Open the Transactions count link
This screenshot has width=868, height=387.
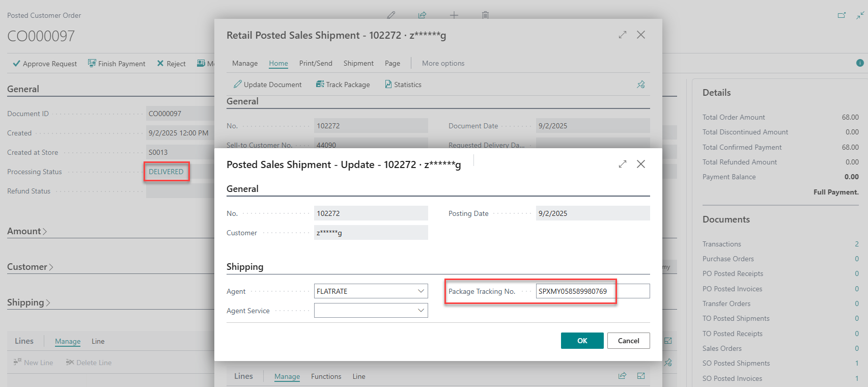(856, 244)
